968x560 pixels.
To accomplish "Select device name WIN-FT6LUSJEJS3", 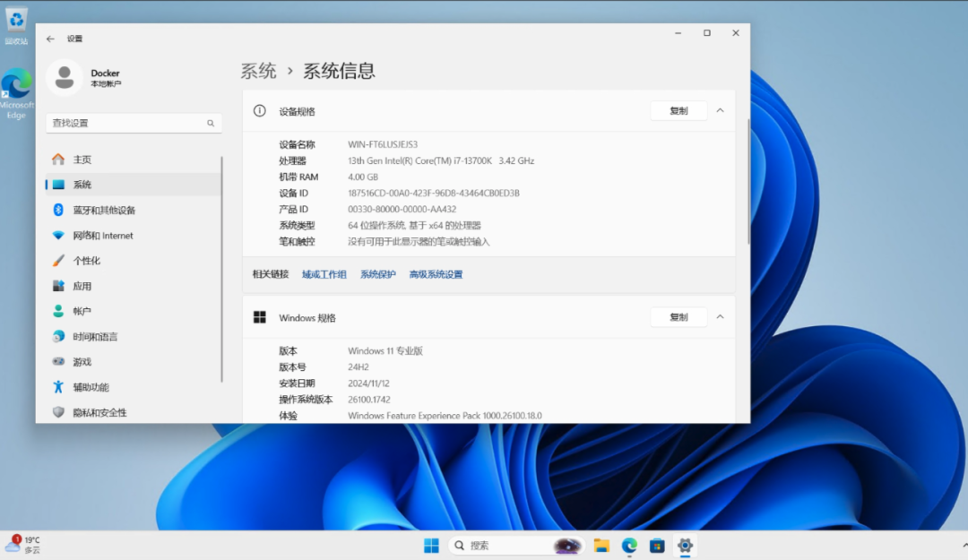I will point(383,144).
